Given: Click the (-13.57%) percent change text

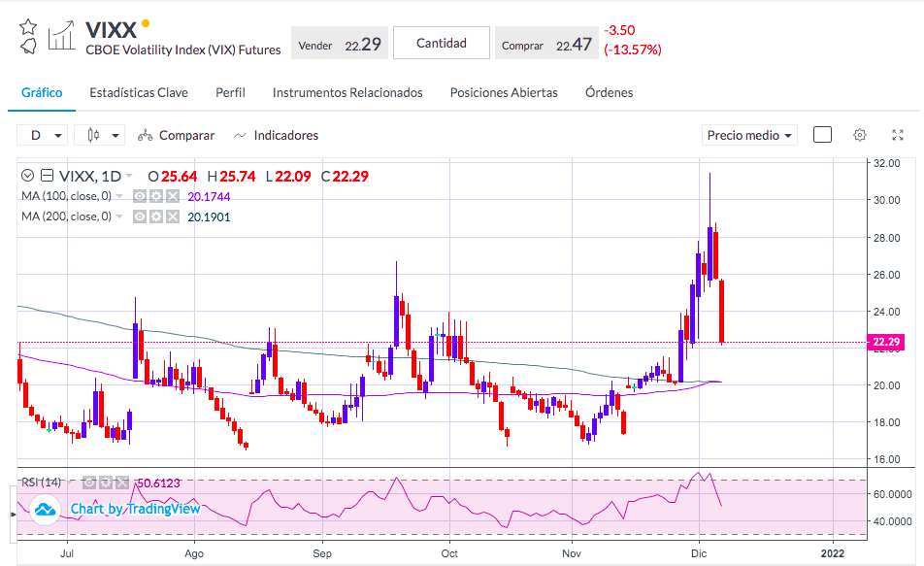Looking at the screenshot, I should pos(632,50).
